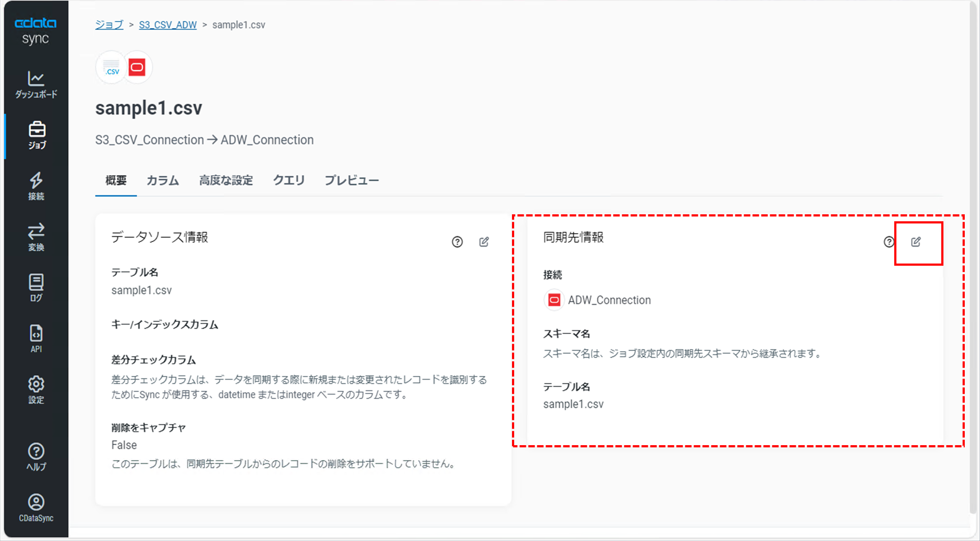Edit the 同期先情報 card
The width and height of the screenshot is (980, 541).
[916, 242]
